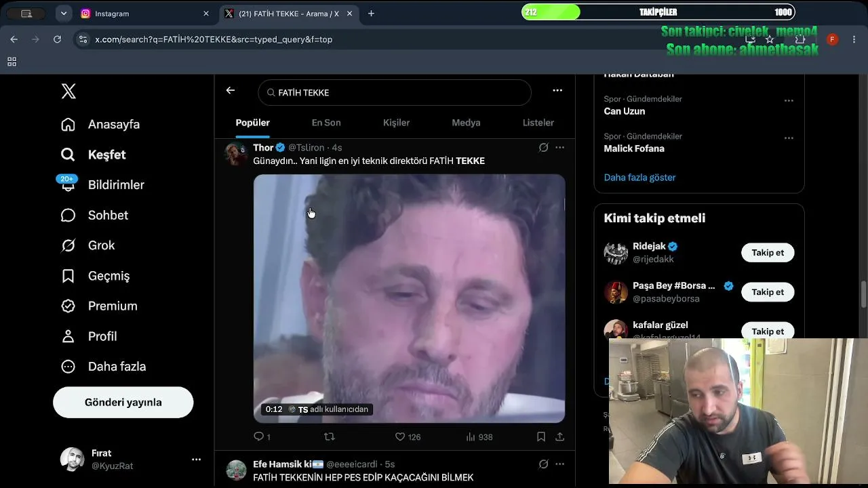Open the Can Uzun trending topic

[625, 111]
